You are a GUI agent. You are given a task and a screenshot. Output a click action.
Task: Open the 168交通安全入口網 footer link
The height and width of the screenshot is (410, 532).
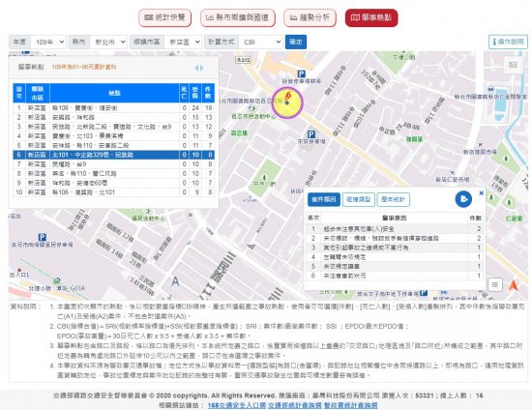pyautogui.click(x=236, y=405)
